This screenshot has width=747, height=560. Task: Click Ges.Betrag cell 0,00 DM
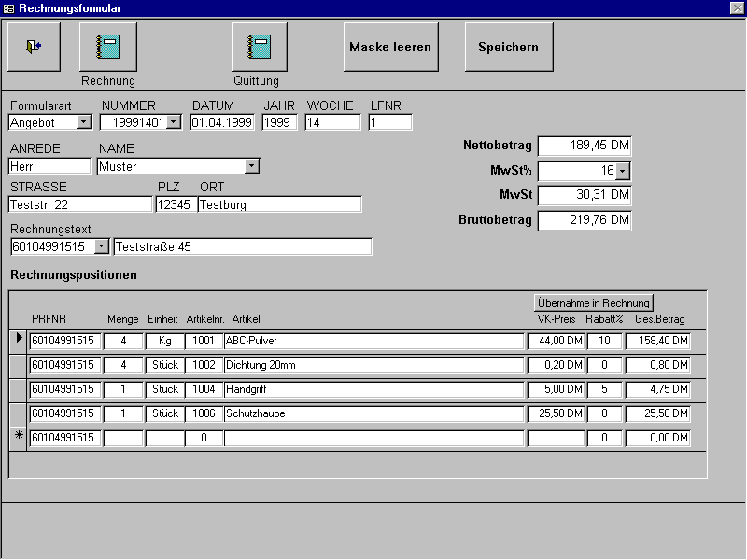tap(658, 438)
